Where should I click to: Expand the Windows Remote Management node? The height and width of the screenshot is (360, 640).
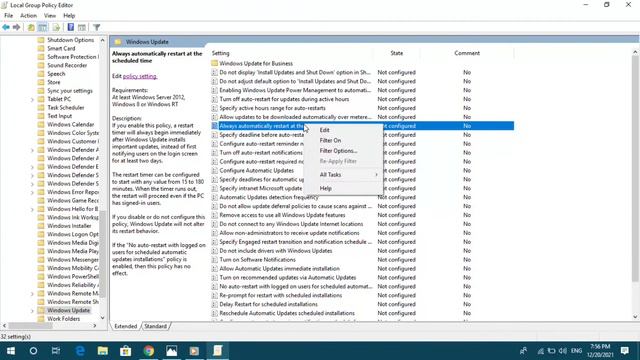32,293
